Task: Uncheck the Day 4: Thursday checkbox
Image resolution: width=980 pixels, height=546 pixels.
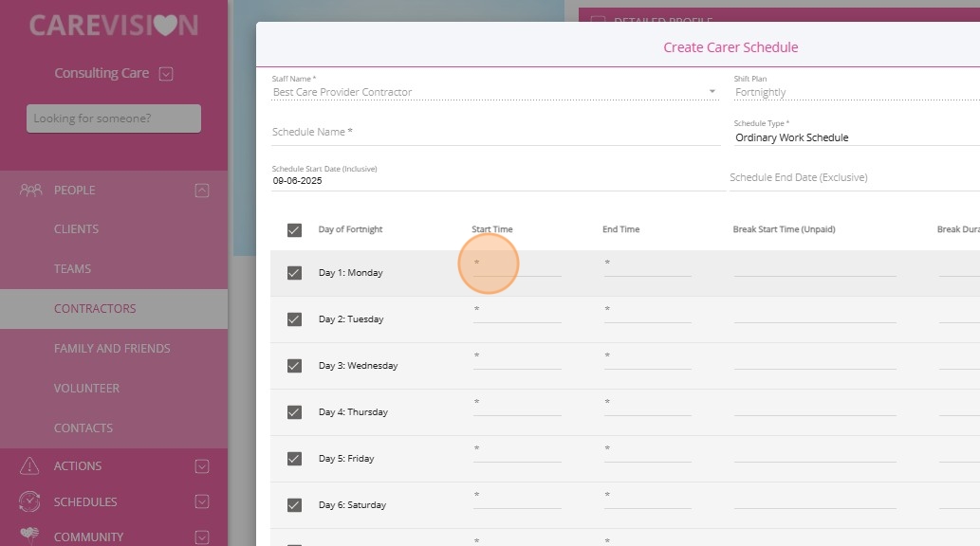Action: [294, 412]
